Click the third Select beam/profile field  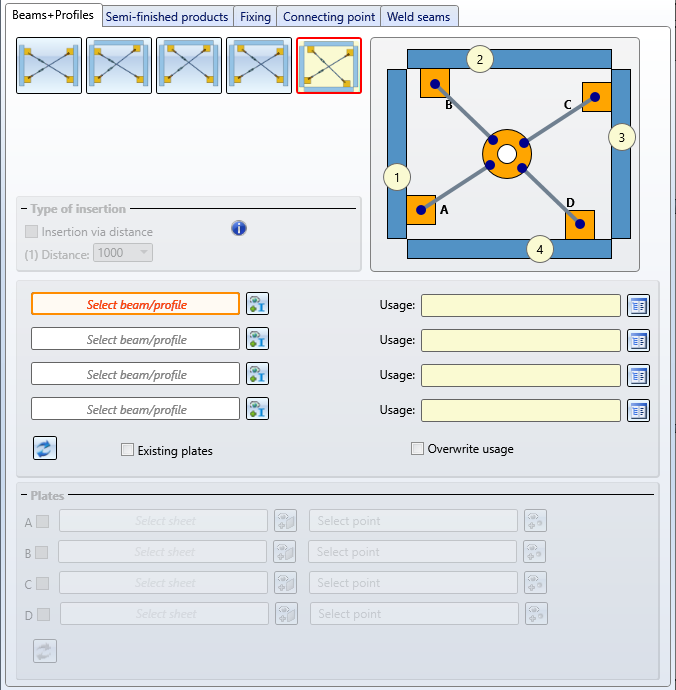click(136, 374)
